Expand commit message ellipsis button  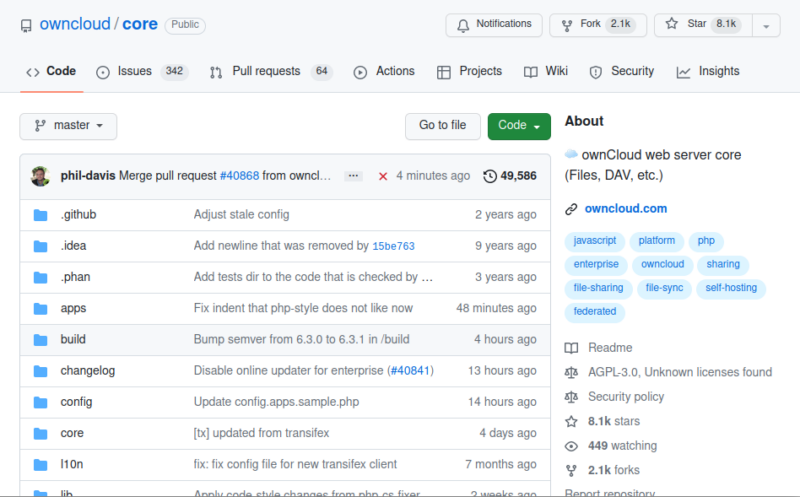pos(353,176)
